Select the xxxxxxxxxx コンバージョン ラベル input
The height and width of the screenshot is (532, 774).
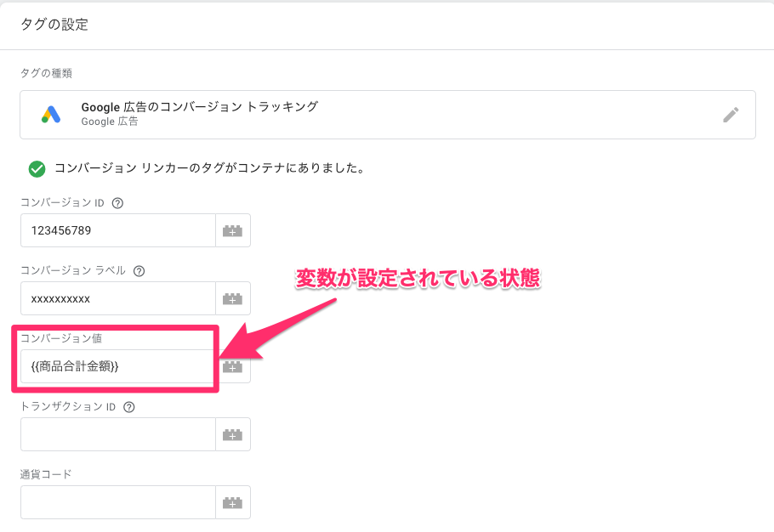(117, 297)
